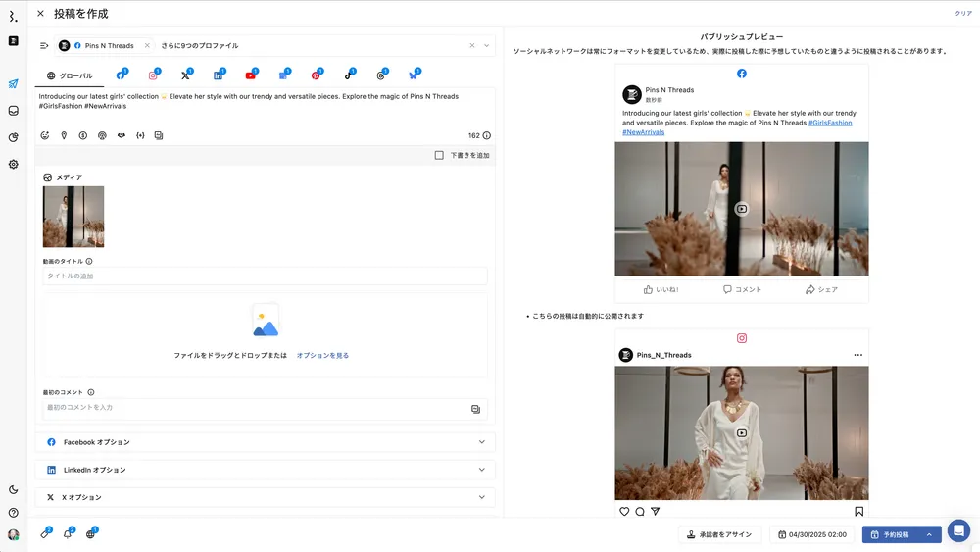980x552 pixels.
Task: Open saved replies icon in composer toolbar
Action: click(159, 135)
